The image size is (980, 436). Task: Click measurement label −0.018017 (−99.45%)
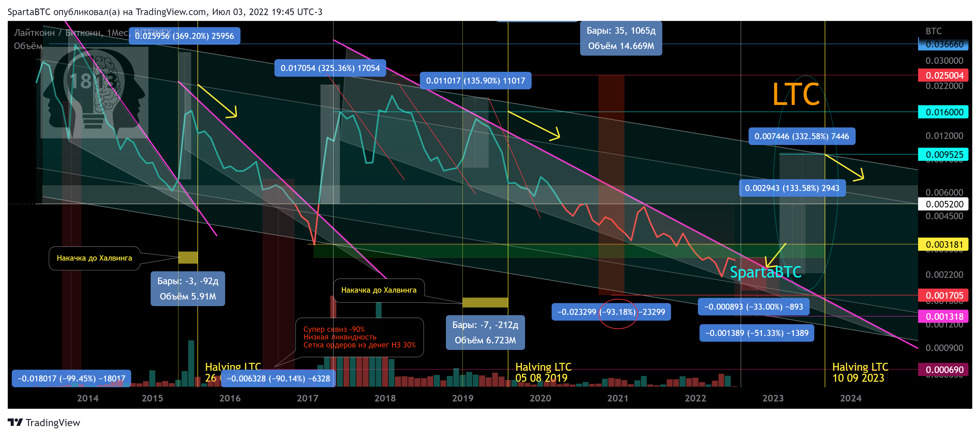coord(71,378)
